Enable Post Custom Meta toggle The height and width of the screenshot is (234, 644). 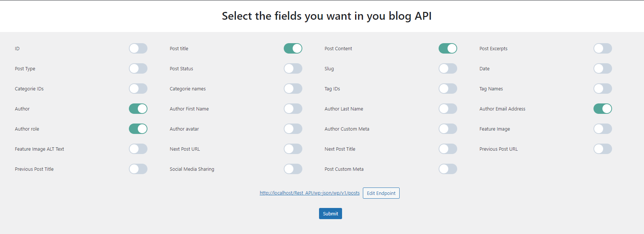[448, 169]
